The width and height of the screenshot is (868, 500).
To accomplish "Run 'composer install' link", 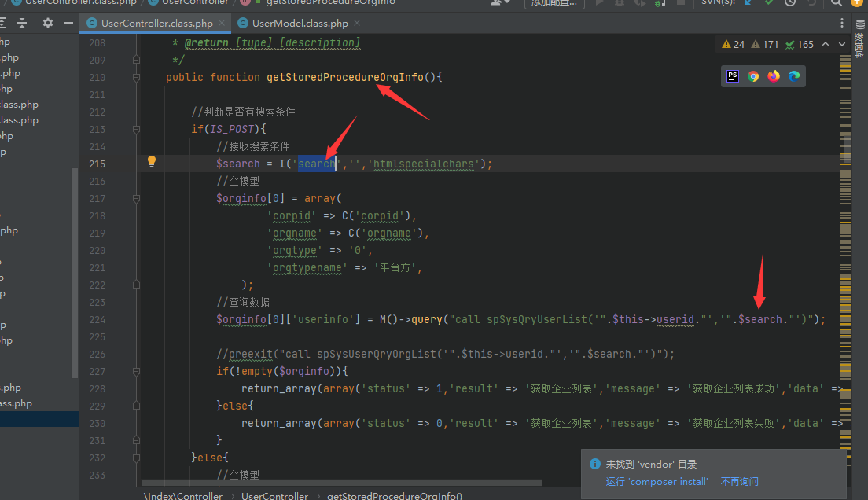I will 657,482.
